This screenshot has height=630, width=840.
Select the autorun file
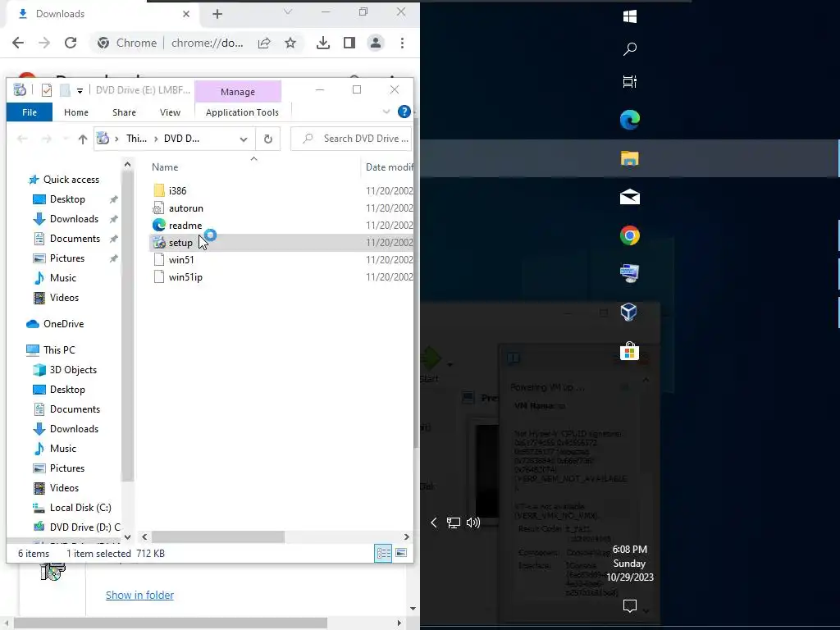tap(185, 208)
